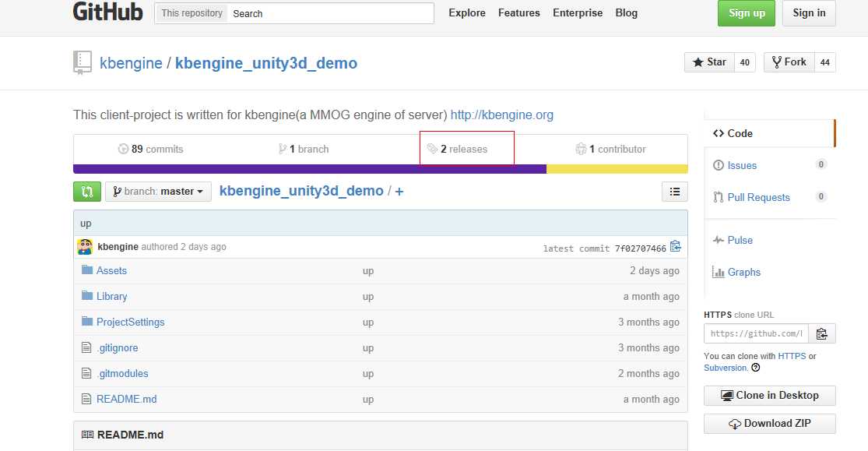Open the 40 stargazers count
This screenshot has width=868, height=451.
click(x=744, y=62)
